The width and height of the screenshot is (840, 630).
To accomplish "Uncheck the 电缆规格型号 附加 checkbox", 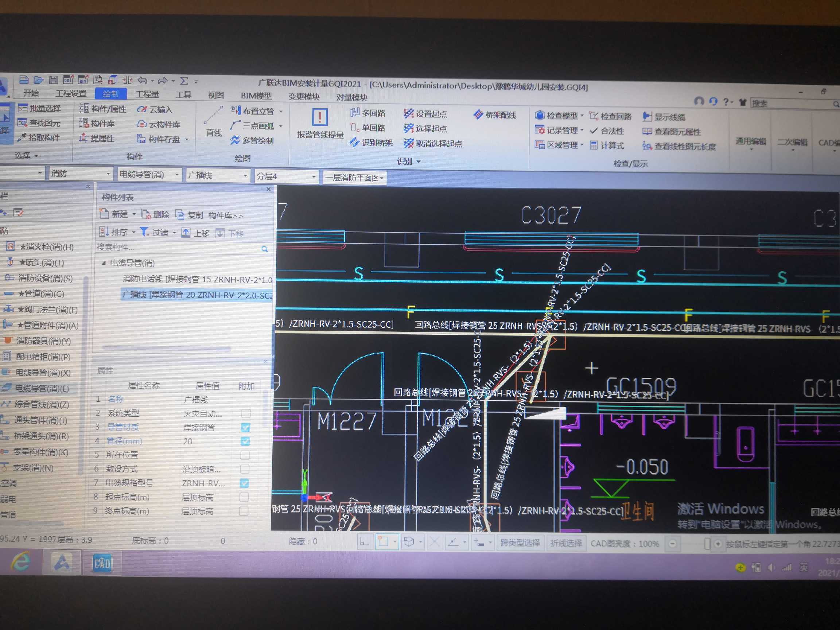I will 245,483.
